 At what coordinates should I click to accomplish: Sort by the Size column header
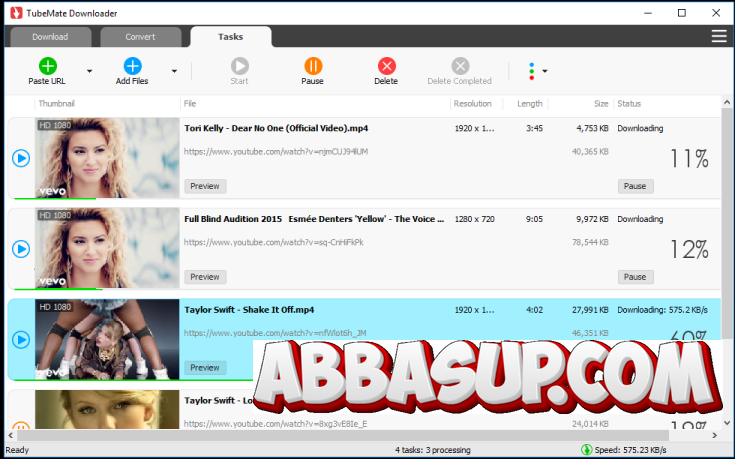[601, 104]
